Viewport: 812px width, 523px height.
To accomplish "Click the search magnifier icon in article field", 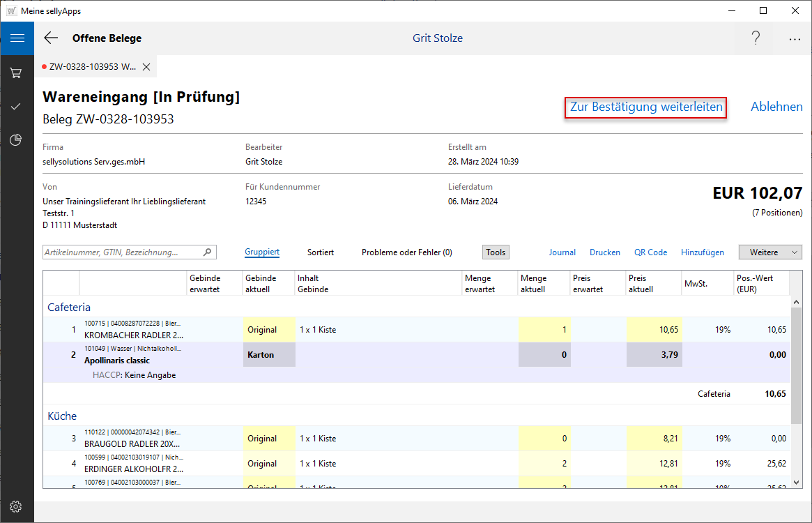I will pos(207,252).
